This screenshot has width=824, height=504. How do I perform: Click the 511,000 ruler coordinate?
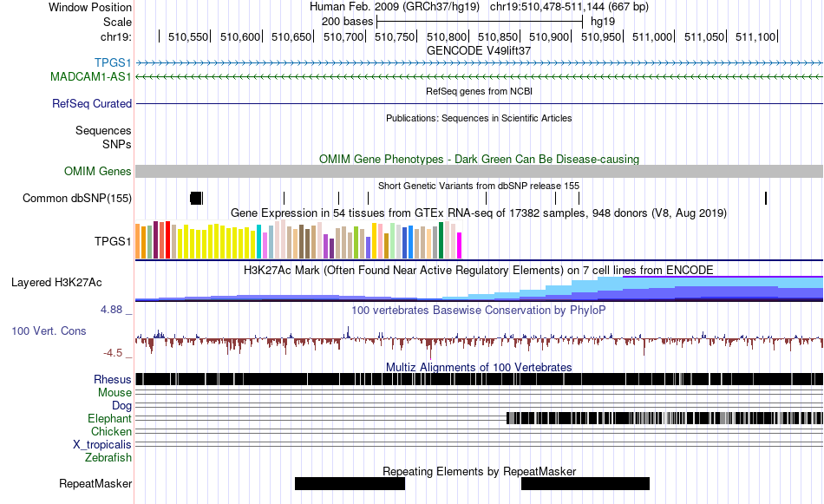coord(652,36)
